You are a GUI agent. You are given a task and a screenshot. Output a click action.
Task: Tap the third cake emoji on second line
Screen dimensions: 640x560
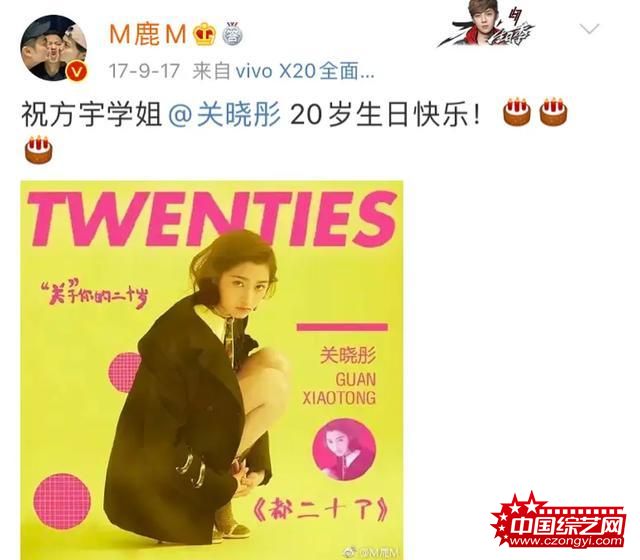(x=39, y=149)
